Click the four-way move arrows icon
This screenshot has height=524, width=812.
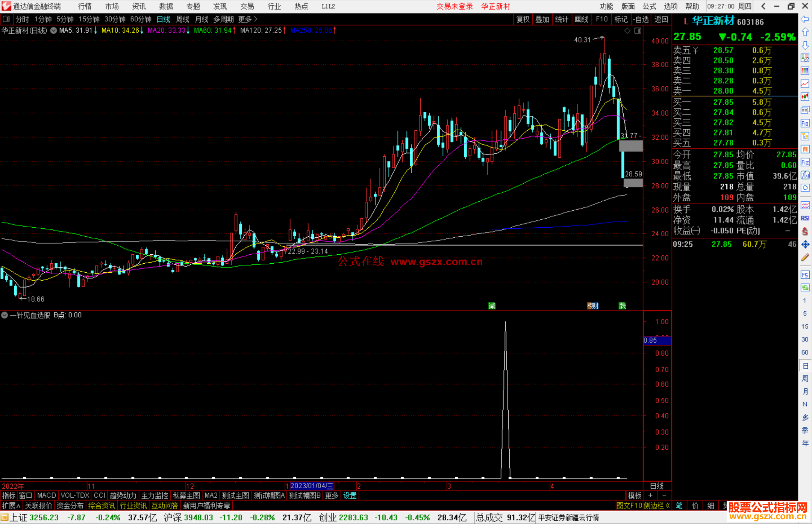click(805, 245)
